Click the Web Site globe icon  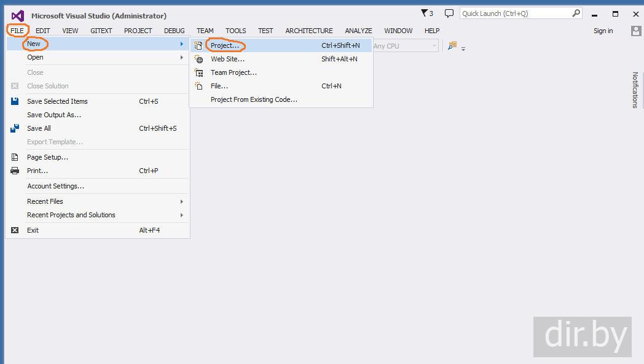(198, 59)
